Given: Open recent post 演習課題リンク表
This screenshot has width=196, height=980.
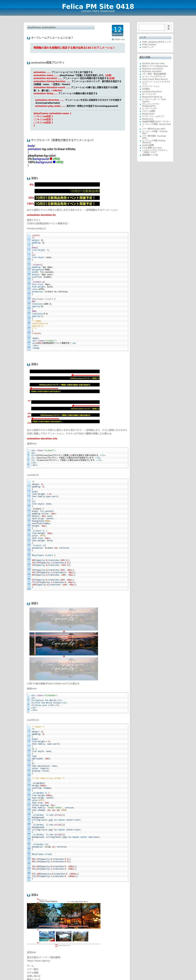Looking at the screenshot, I should tap(150, 155).
